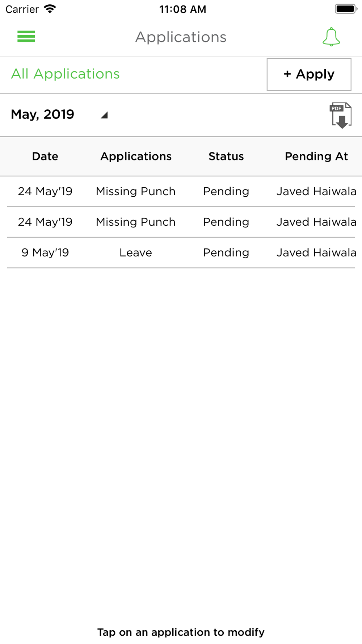This screenshot has height=644, width=362.
Task: Open the May, 2019 month selector
Action: coord(43,114)
